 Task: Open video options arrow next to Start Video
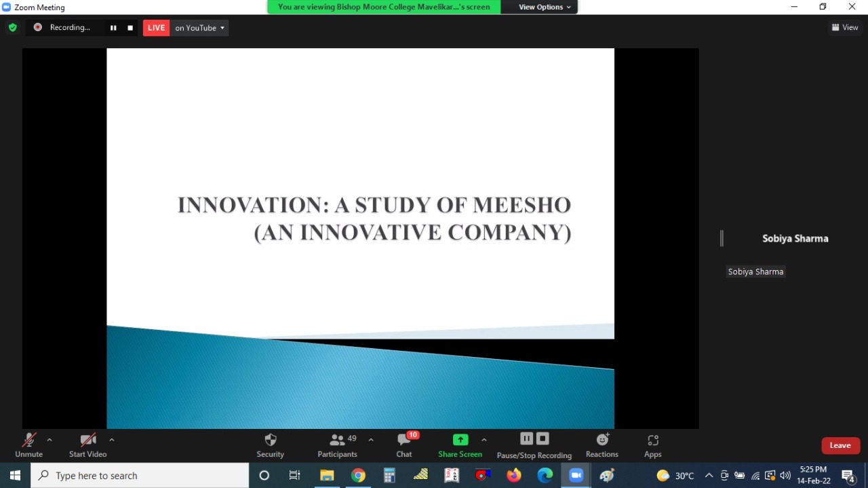[112, 440]
